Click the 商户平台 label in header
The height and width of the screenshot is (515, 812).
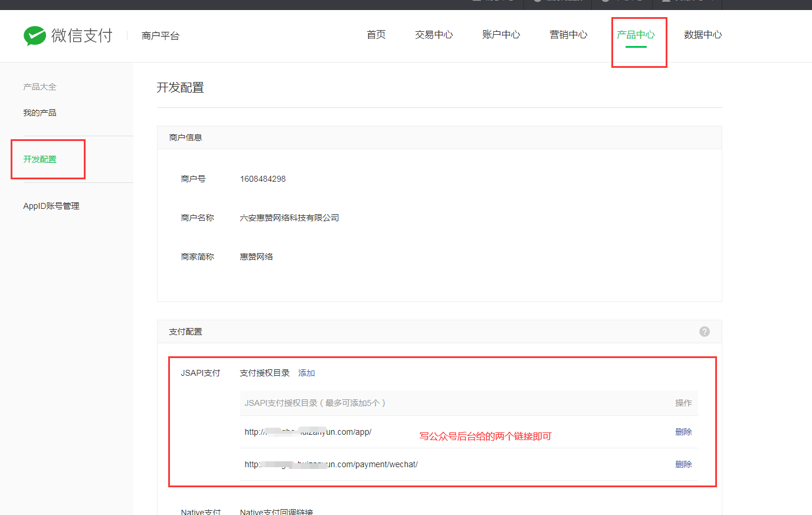(161, 35)
